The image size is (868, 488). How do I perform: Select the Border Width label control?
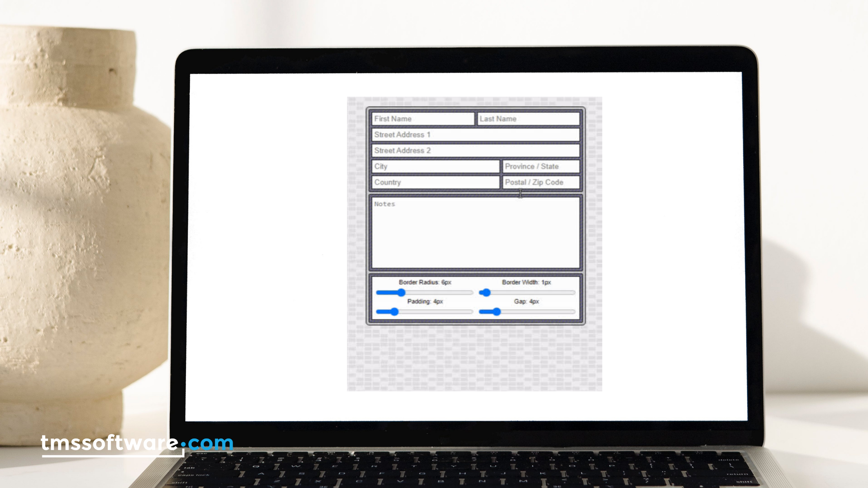526,282
